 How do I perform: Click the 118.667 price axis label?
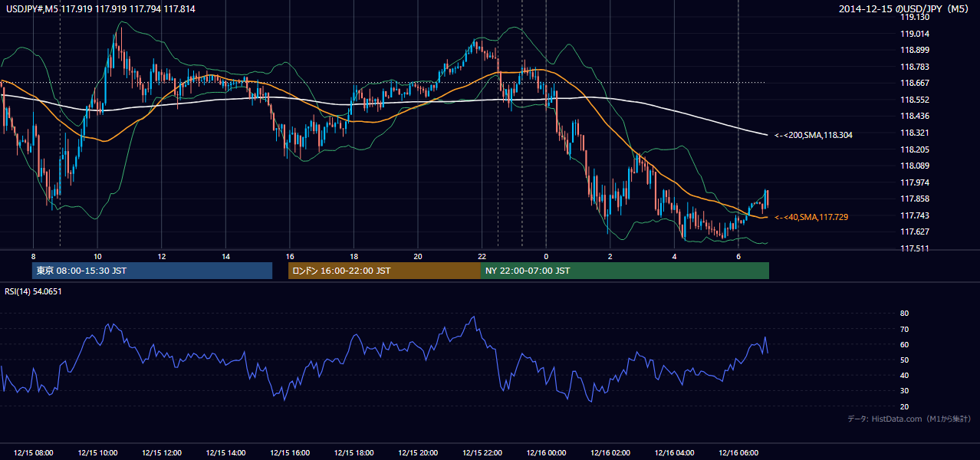(x=914, y=83)
